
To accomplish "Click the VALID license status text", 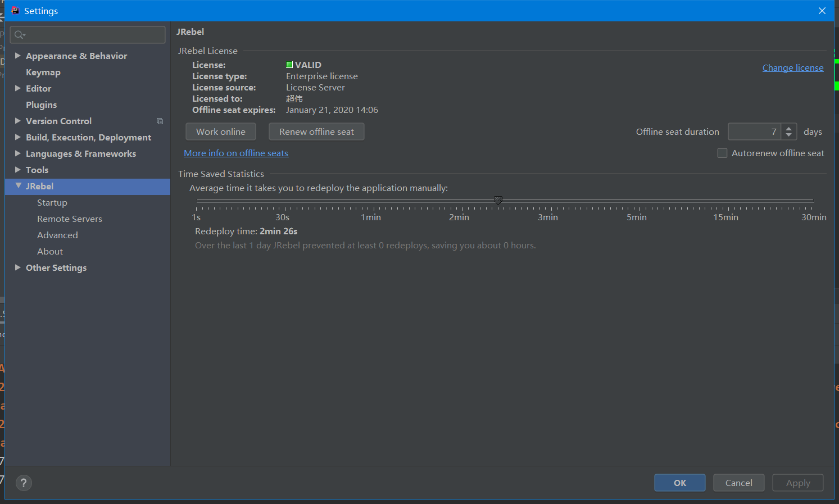I will pyautogui.click(x=308, y=65).
